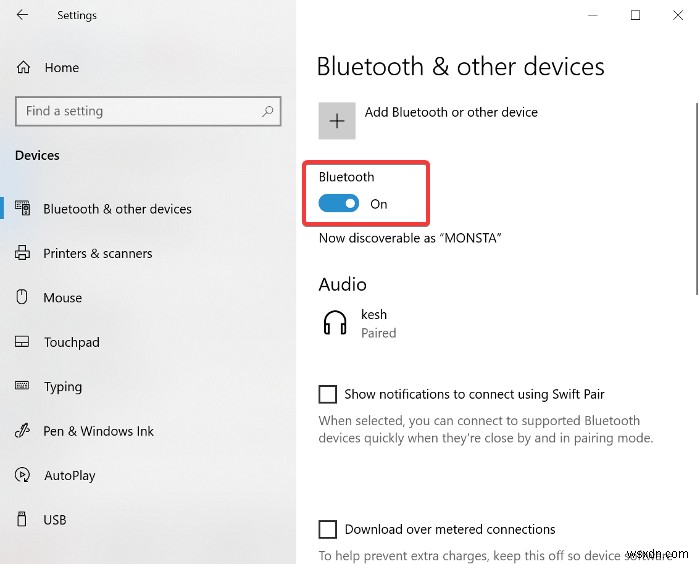Click the AutoPlay icon in sidebar
Screen dimensions: 700x564
pos(22,475)
